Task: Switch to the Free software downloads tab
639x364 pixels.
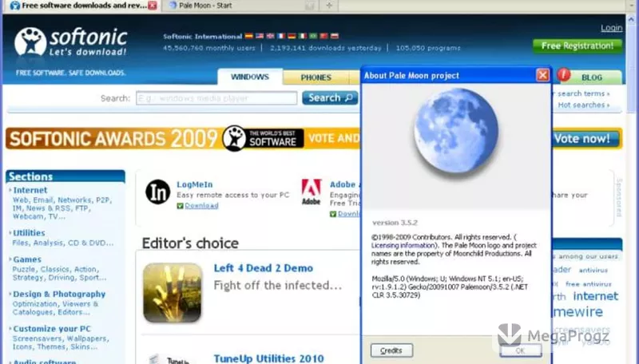Action: [x=84, y=6]
